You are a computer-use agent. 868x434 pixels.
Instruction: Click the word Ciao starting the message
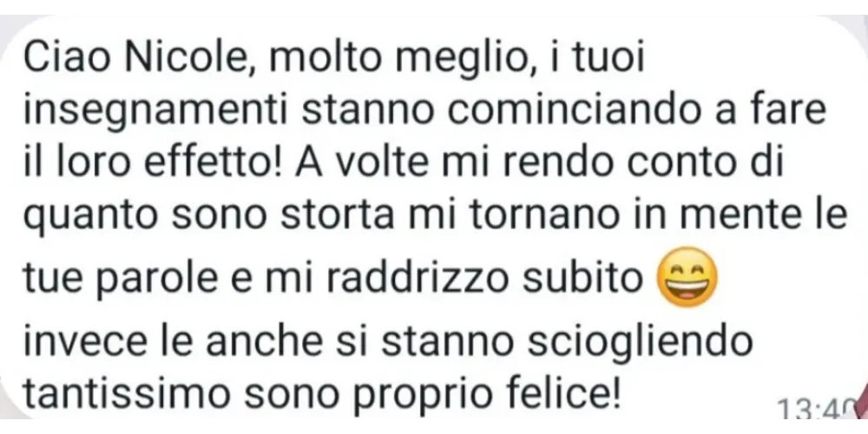coord(62,57)
